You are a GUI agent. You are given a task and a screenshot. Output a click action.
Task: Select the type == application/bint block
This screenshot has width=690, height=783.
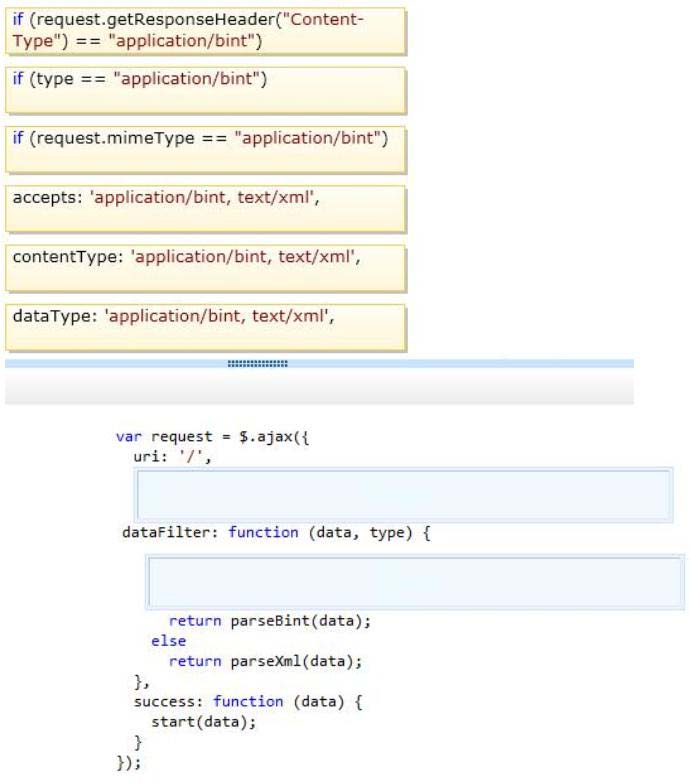(x=205, y=90)
